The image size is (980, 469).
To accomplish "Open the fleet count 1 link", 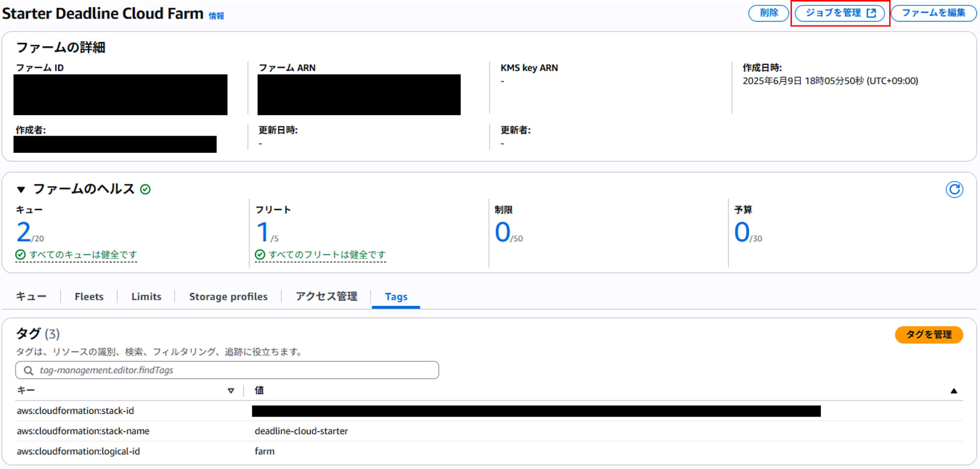I will coord(263,232).
